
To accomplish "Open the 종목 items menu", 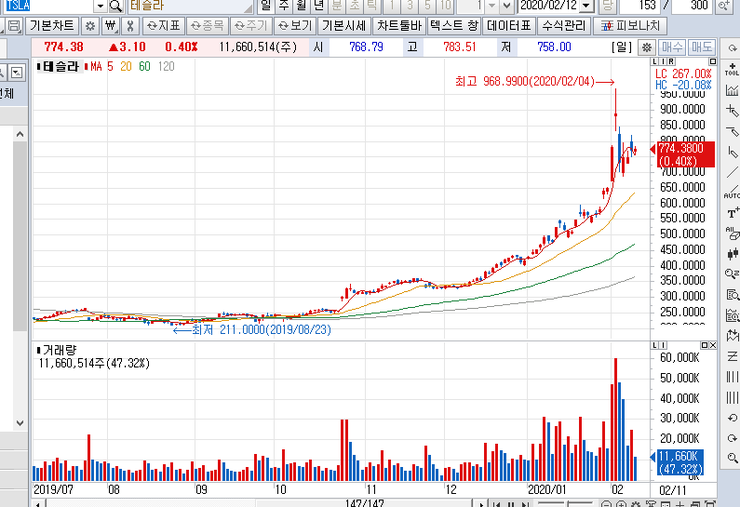I will pos(207,26).
